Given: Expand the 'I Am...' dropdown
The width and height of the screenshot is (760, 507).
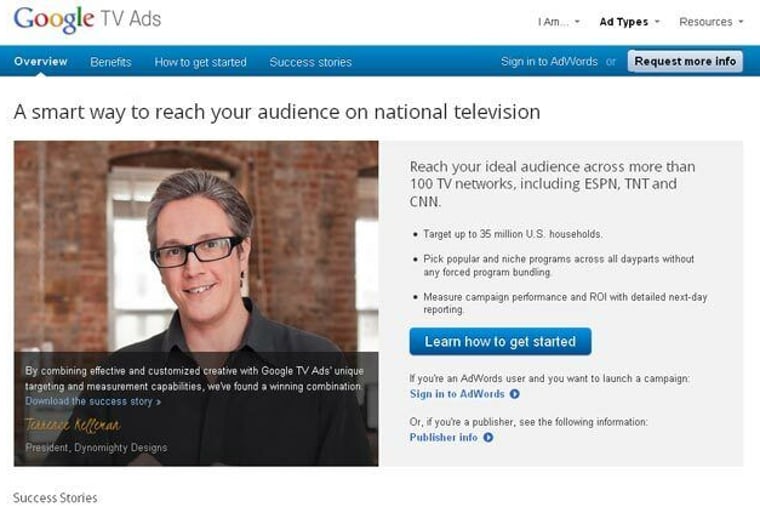Looking at the screenshot, I should point(558,22).
